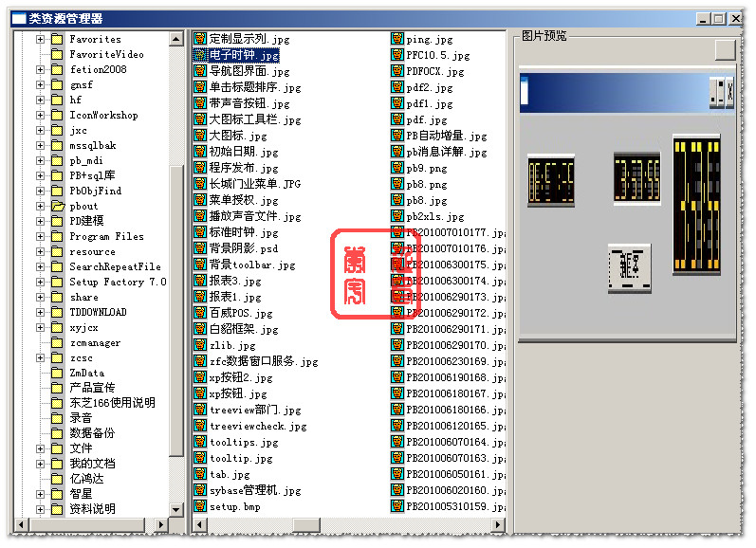Click the file icon of tab.jpg
The width and height of the screenshot is (756, 548).
point(200,474)
